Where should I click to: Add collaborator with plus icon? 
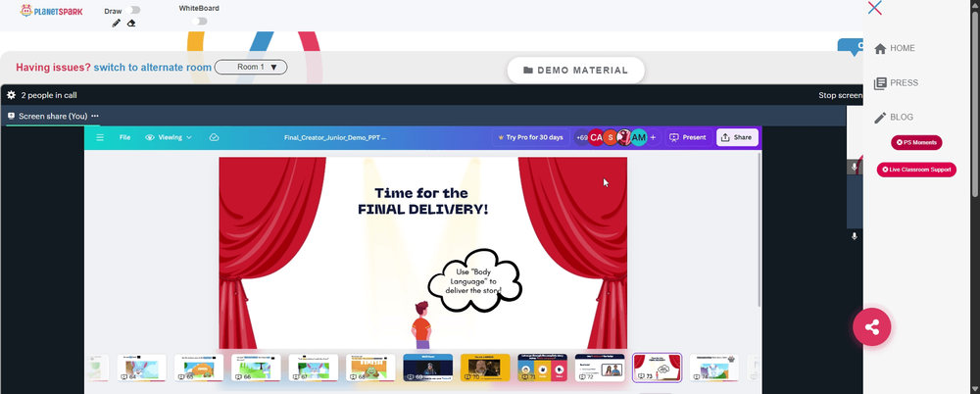coord(653,137)
